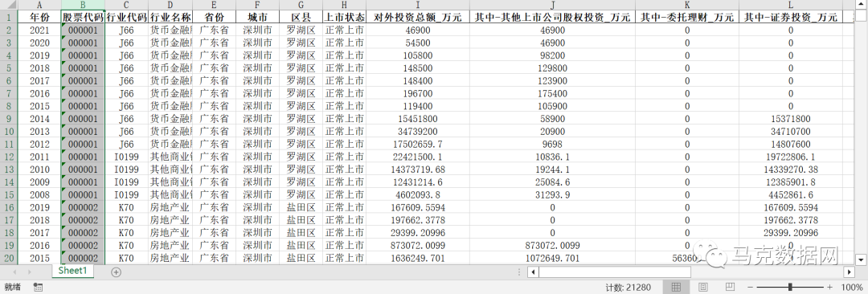Select column A header
This screenshot has height=294, width=868.
39,5
